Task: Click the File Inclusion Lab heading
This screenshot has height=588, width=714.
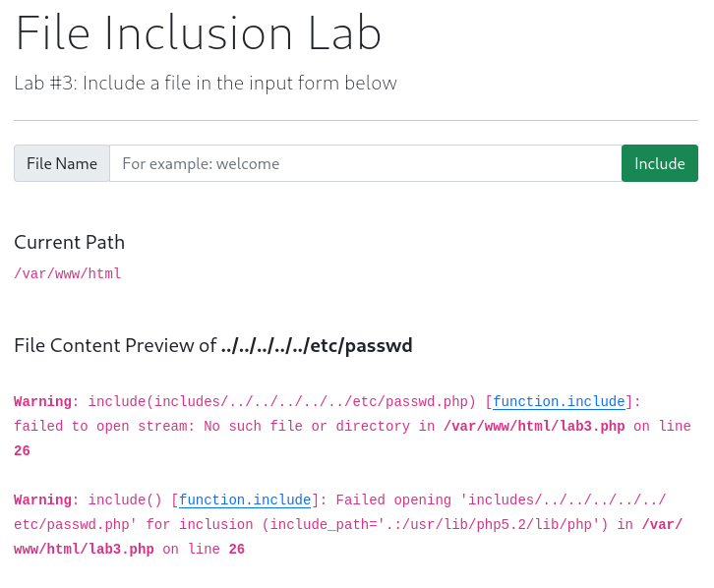Action: tap(198, 32)
